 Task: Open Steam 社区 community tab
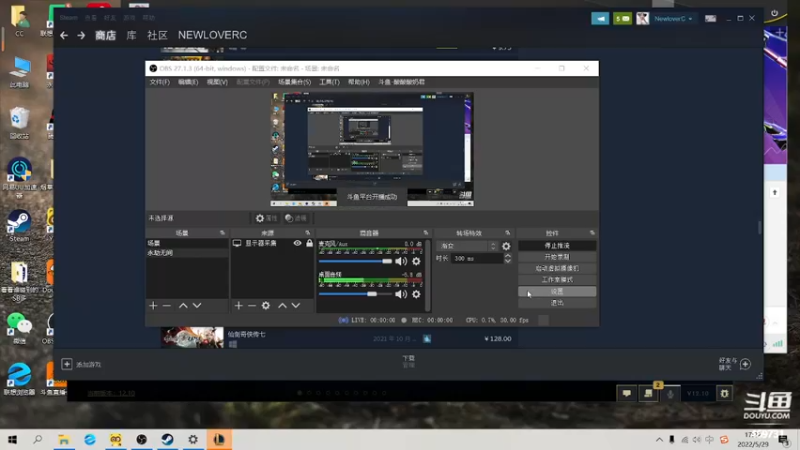coord(157,35)
